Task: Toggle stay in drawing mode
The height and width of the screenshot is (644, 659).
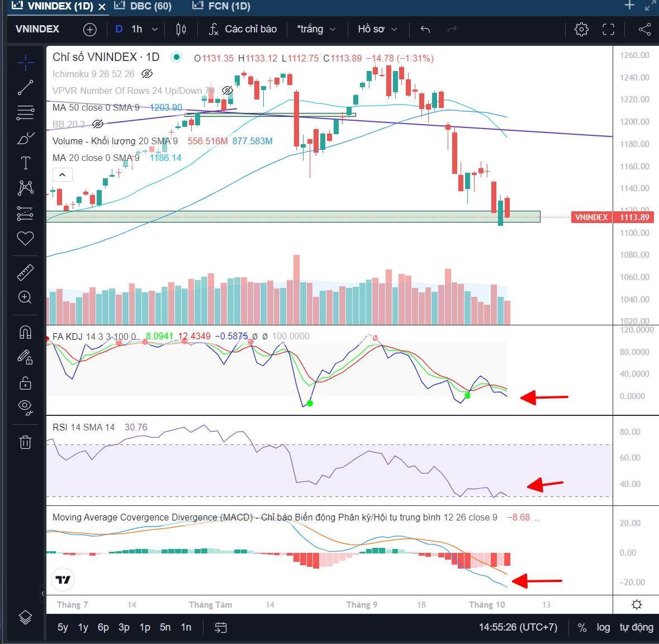Action: [x=25, y=357]
